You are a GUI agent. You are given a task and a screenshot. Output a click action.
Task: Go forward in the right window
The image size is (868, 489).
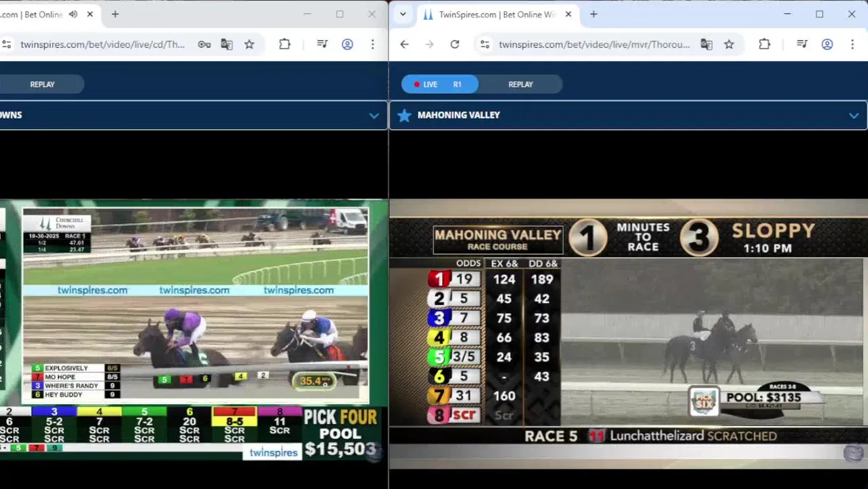pyautogui.click(x=429, y=44)
